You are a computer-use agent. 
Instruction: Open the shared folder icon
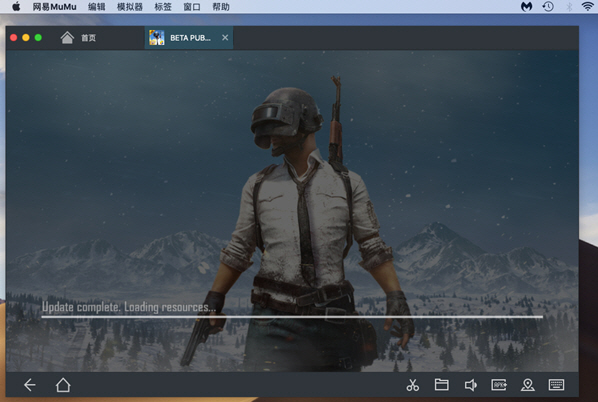pyautogui.click(x=441, y=384)
